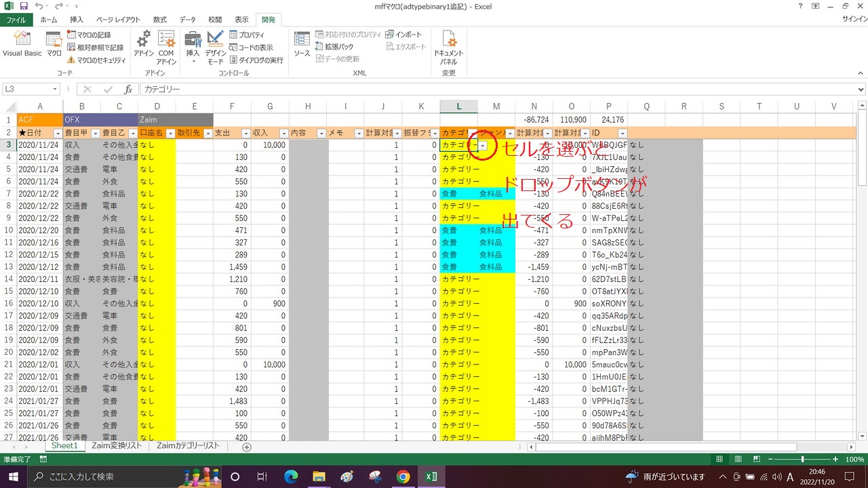The width and height of the screenshot is (868, 488).
Task: Switch to the Data tab
Action: pyautogui.click(x=188, y=20)
